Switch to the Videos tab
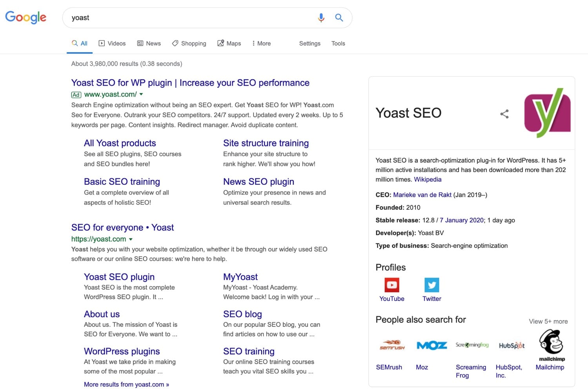The image size is (588, 389). (112, 43)
